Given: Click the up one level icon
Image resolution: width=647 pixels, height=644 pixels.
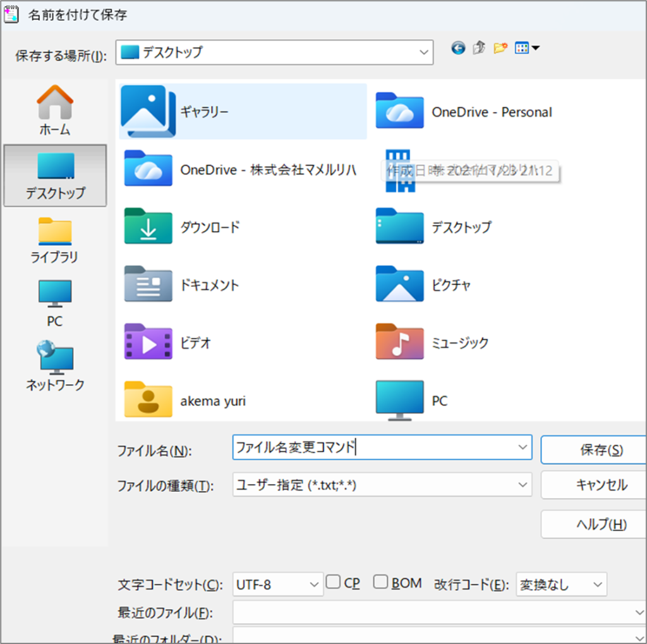Looking at the screenshot, I should (x=479, y=48).
